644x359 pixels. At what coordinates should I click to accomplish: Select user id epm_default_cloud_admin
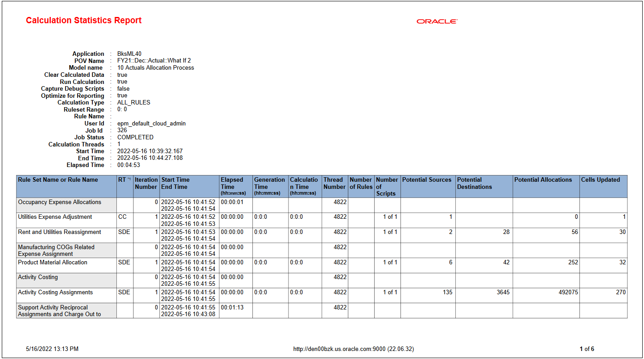pyautogui.click(x=152, y=123)
